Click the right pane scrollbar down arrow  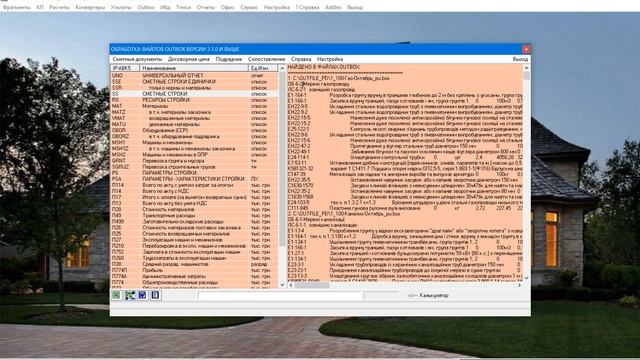pyautogui.click(x=527, y=278)
